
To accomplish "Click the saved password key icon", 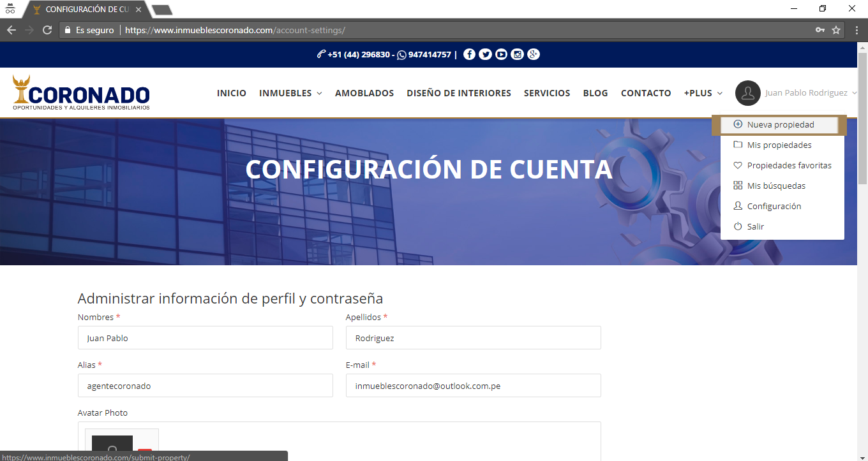I will pos(819,30).
